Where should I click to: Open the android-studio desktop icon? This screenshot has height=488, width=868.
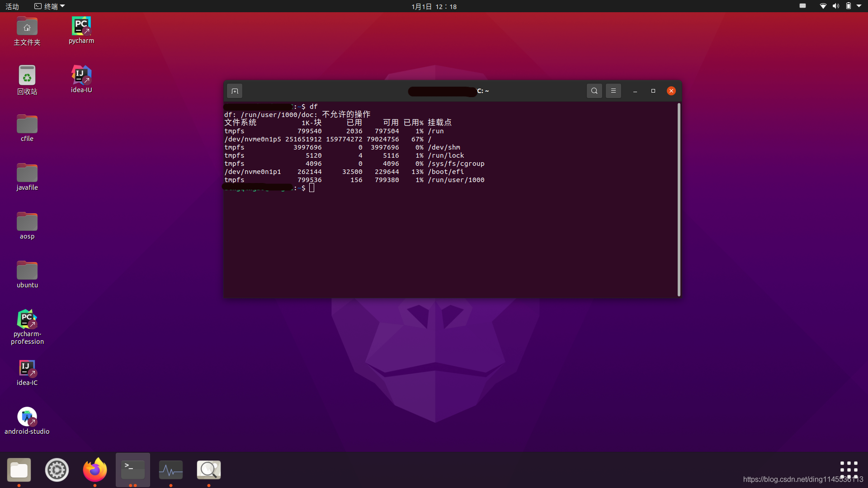27,417
